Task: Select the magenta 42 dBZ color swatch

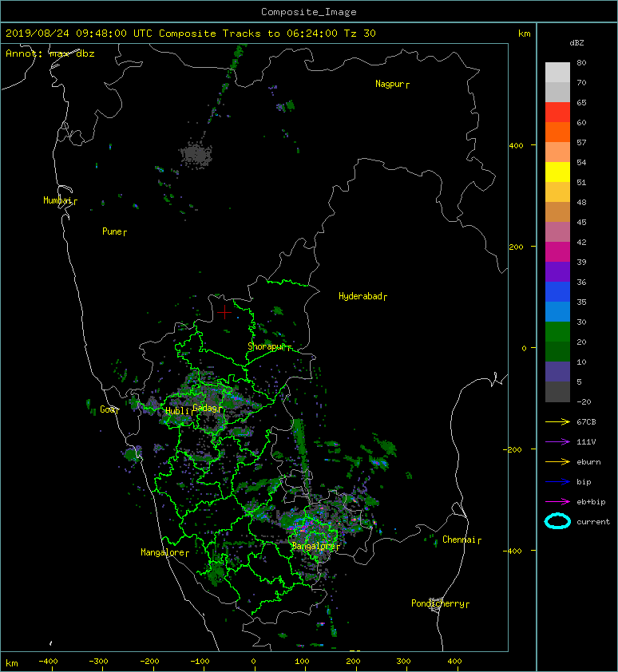Action: click(x=557, y=251)
